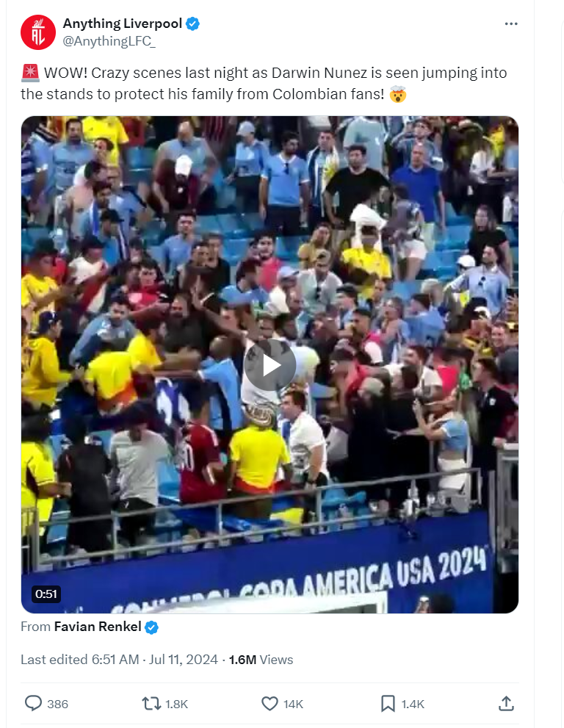This screenshot has height=728, width=564.
Task: Play the video with the center play button
Action: click(x=270, y=364)
